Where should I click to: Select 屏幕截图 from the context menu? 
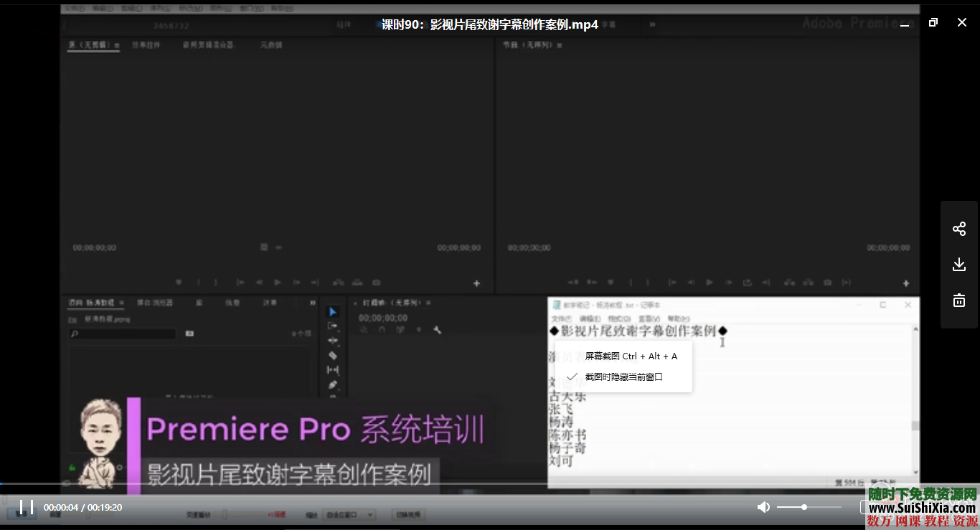tap(631, 356)
